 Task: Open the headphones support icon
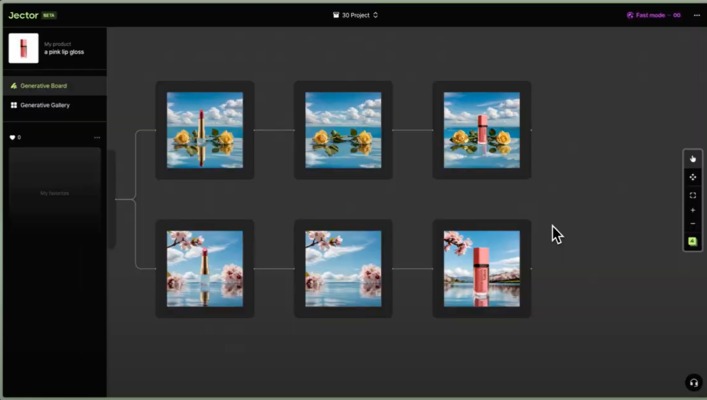click(x=693, y=383)
